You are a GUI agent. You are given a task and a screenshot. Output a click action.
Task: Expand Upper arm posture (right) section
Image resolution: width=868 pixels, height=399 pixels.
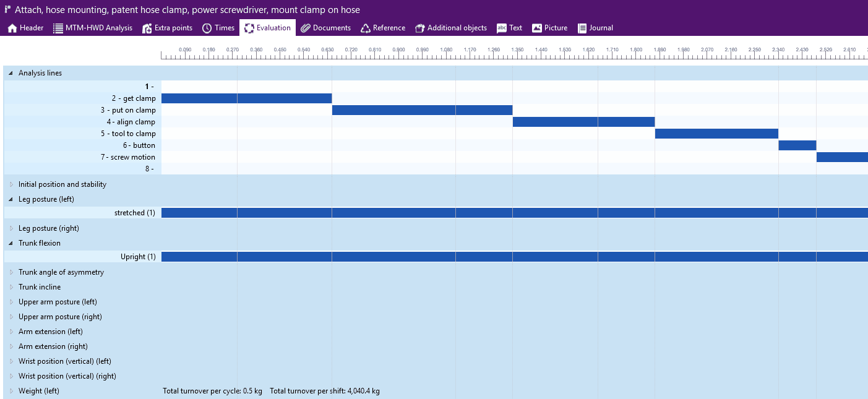tap(11, 317)
